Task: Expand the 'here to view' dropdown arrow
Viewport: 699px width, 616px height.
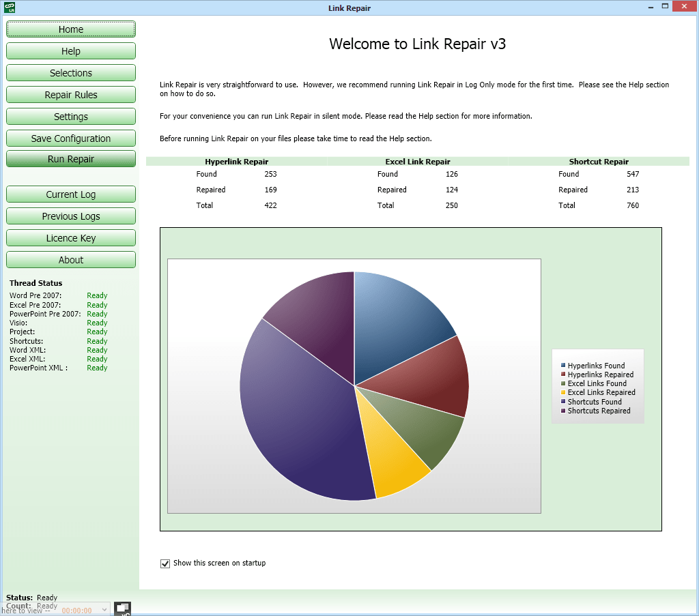Action: pyautogui.click(x=104, y=610)
